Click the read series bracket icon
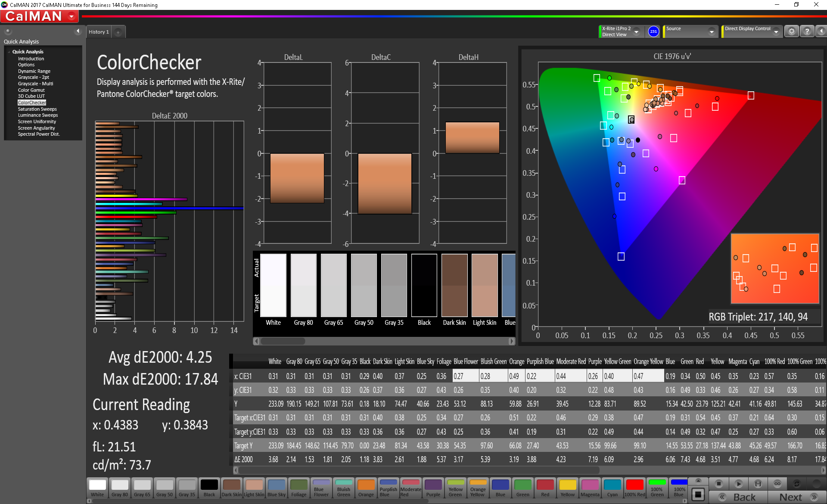827x504 pixels. (758, 484)
